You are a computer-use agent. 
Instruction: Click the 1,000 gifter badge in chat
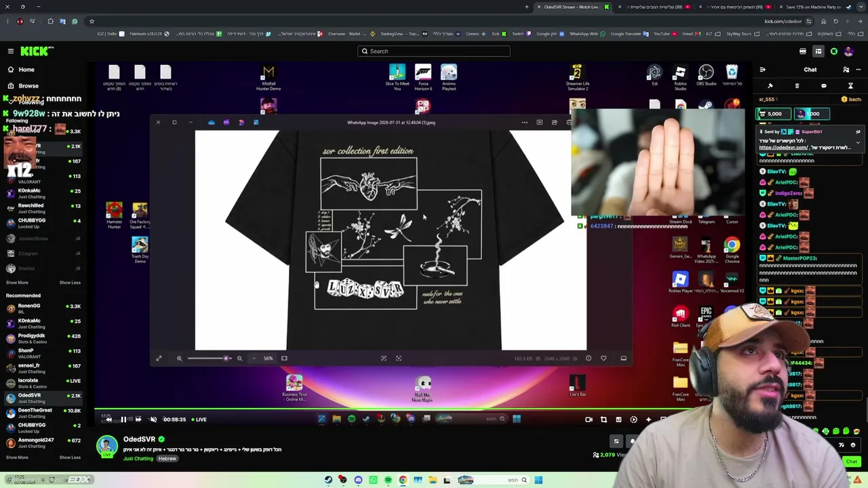pos(810,114)
